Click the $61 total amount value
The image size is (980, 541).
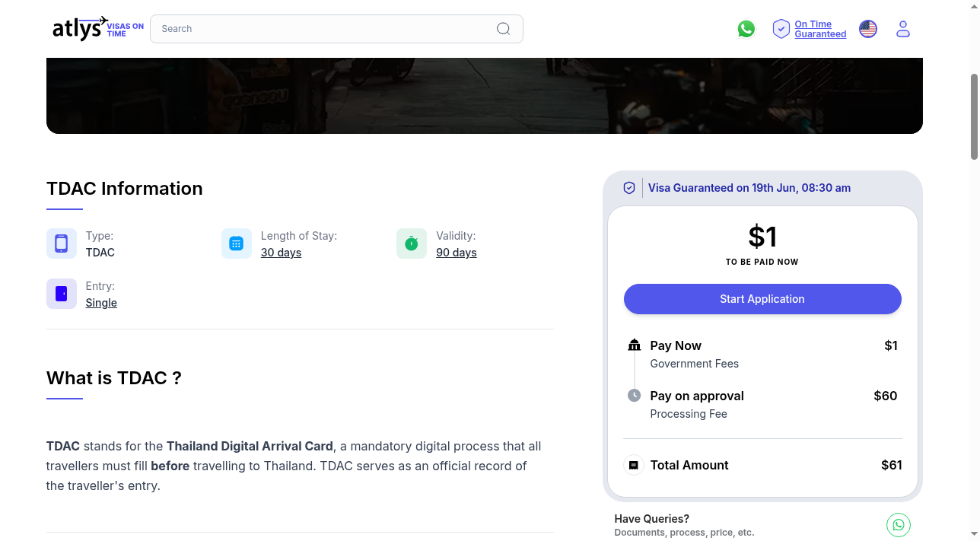(892, 465)
